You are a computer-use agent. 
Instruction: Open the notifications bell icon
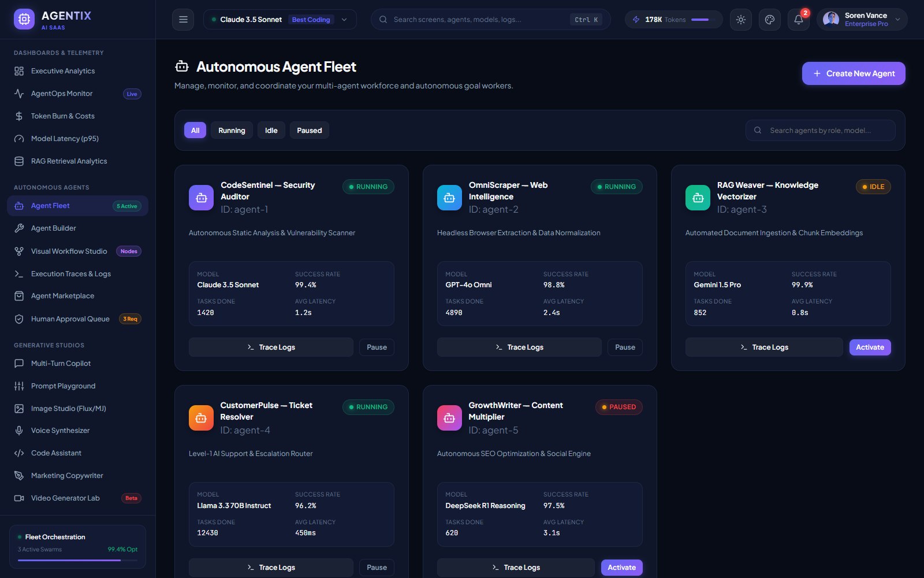point(799,20)
